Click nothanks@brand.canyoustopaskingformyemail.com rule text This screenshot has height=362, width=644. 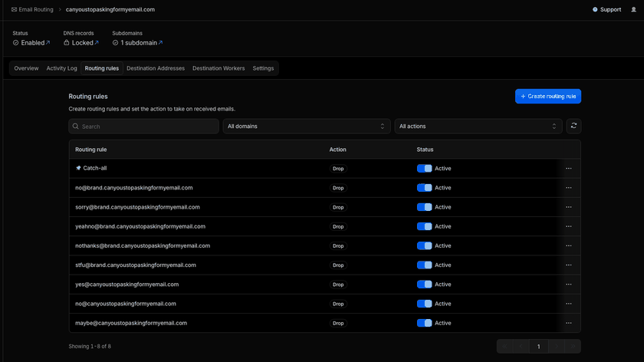pyautogui.click(x=143, y=245)
